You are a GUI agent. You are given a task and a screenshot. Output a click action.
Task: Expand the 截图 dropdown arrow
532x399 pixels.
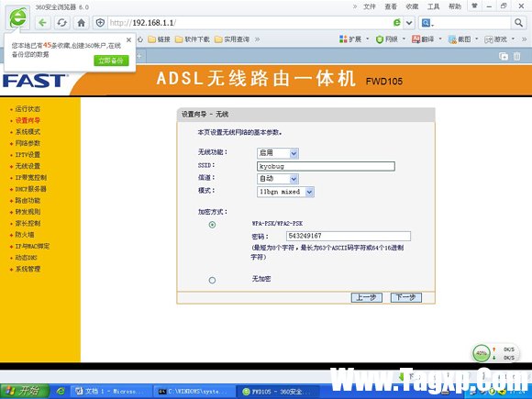(477, 39)
